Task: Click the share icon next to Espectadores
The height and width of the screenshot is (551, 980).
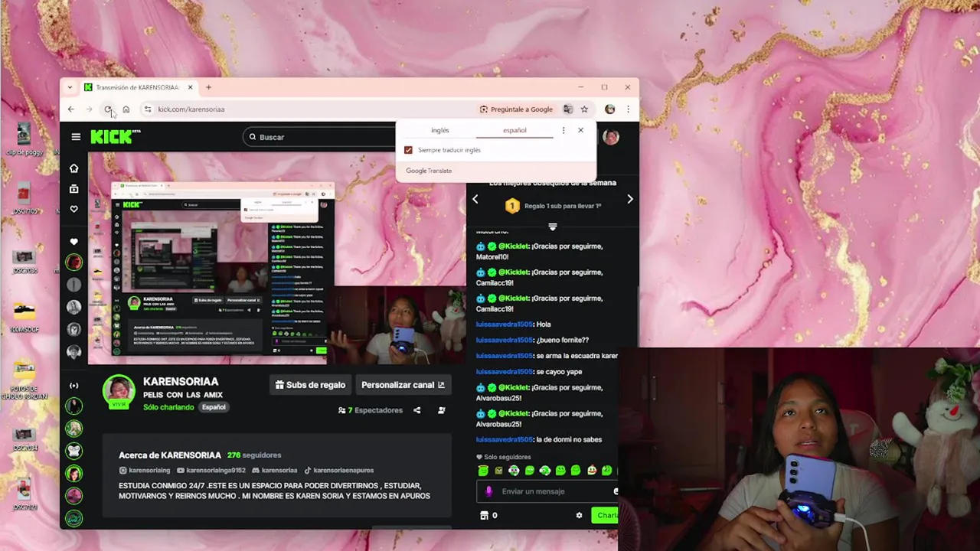Action: [416, 410]
